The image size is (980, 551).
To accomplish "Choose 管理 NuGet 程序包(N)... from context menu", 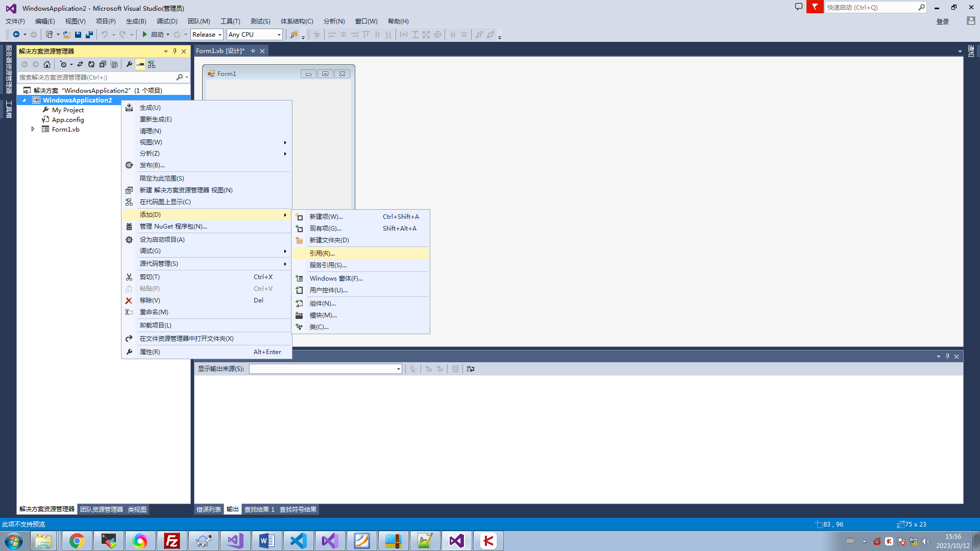I will 173,227.
